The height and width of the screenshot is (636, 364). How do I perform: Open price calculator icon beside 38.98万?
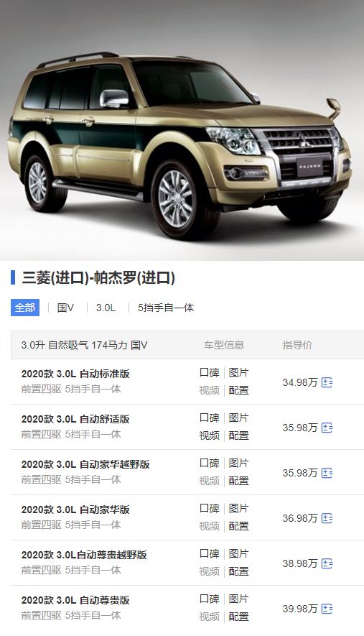pyautogui.click(x=327, y=563)
